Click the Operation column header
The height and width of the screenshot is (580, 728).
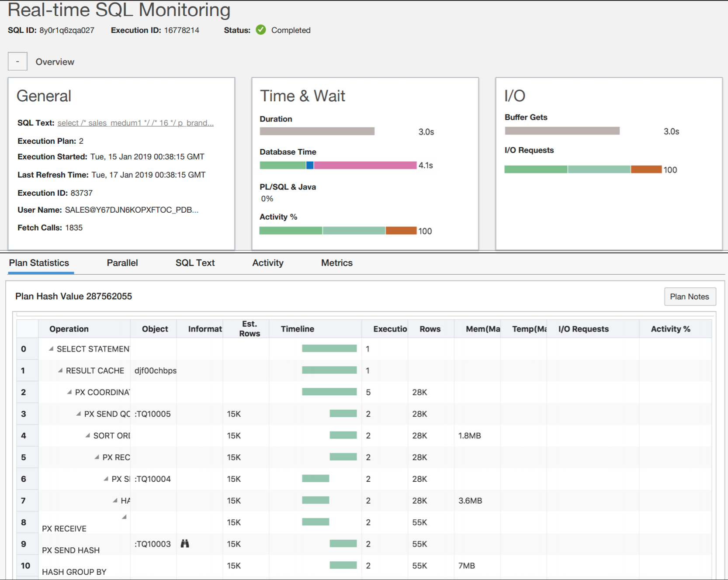click(x=69, y=329)
